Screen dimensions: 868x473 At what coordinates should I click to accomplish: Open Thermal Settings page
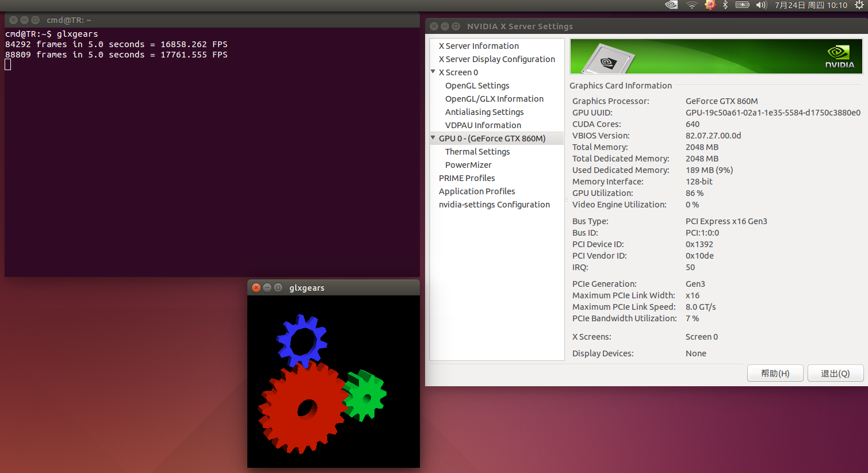[477, 152]
